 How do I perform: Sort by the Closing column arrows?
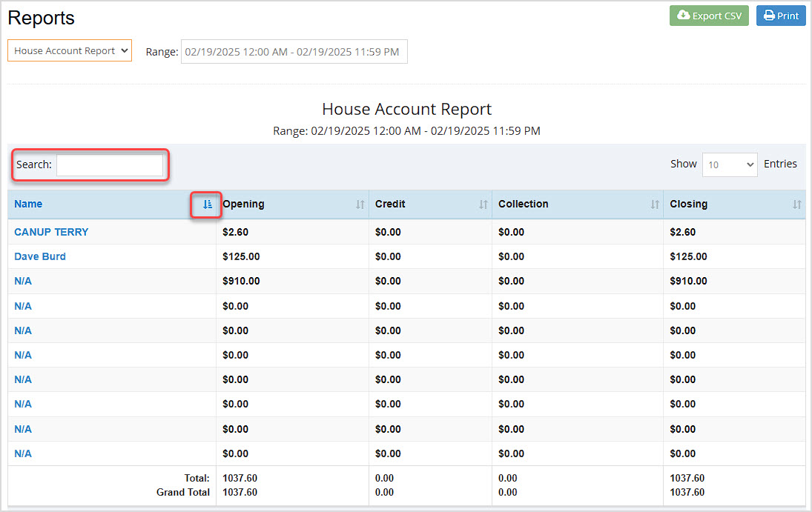[x=796, y=205]
